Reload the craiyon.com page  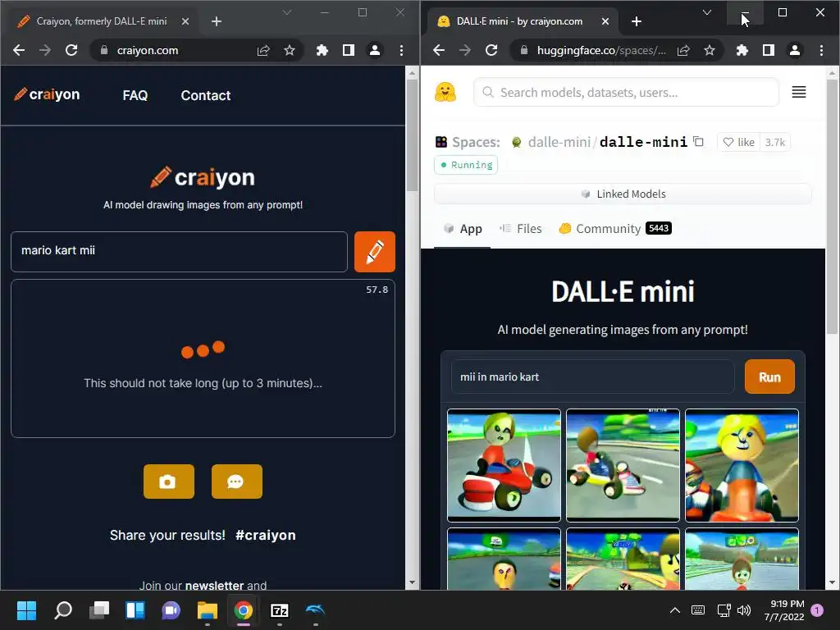[x=71, y=50]
